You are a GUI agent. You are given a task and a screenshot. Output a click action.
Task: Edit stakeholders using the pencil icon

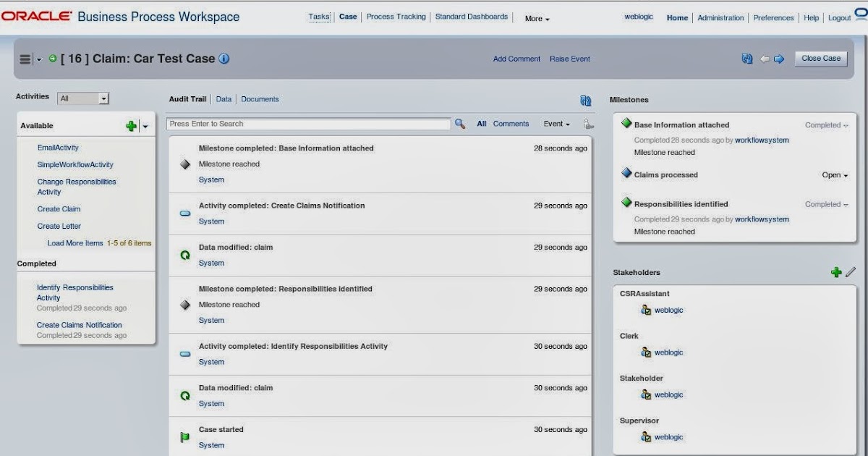[x=851, y=272]
